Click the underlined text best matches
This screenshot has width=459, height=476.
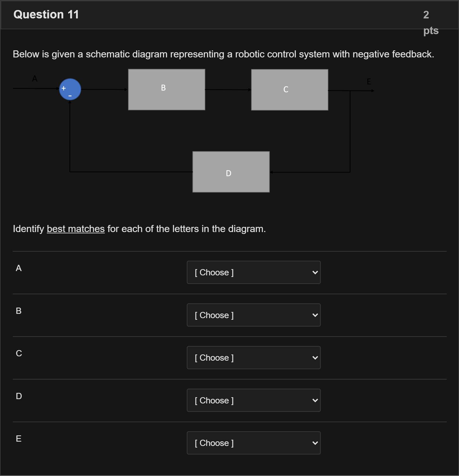pyautogui.click(x=75, y=229)
